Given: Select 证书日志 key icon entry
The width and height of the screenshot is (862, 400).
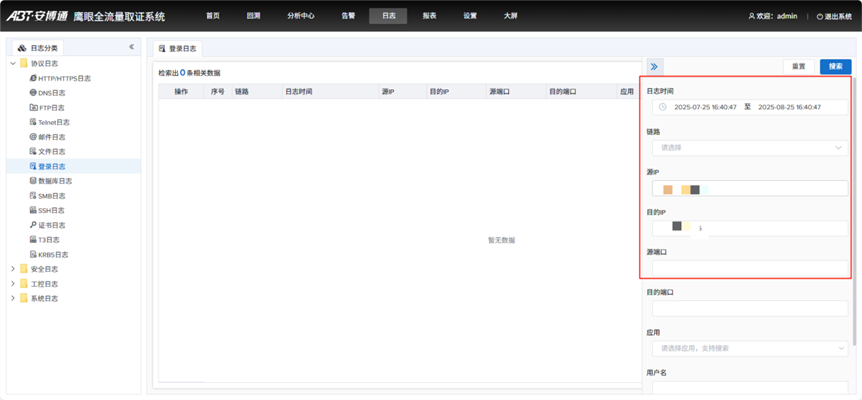Looking at the screenshot, I should (51, 225).
